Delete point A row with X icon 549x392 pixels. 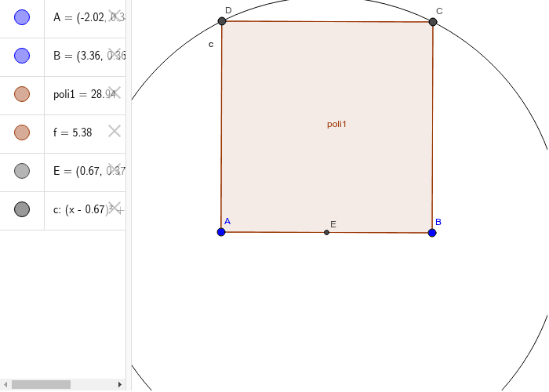coord(115,16)
